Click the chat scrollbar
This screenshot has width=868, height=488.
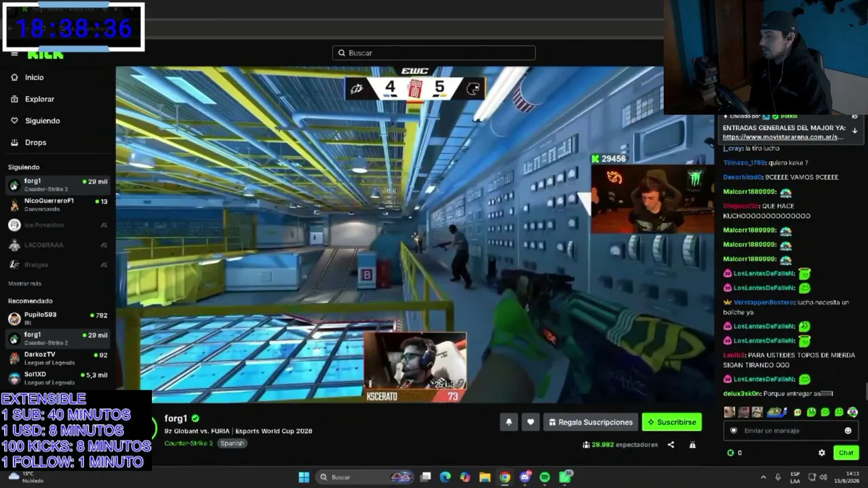point(865,391)
